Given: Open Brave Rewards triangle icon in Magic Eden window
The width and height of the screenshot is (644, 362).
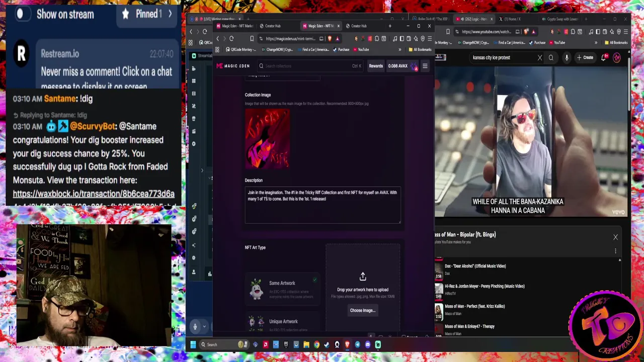Looking at the screenshot, I should tap(337, 39).
